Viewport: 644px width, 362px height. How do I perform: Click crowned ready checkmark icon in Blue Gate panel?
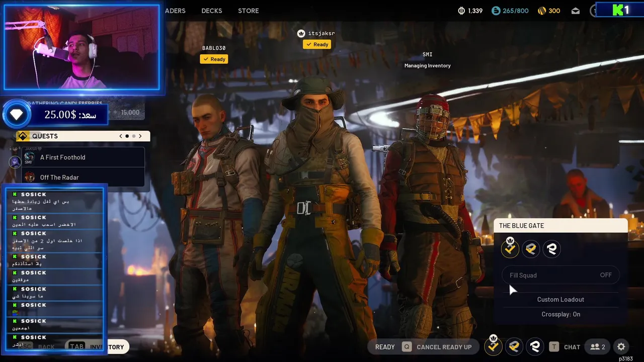pos(510,248)
